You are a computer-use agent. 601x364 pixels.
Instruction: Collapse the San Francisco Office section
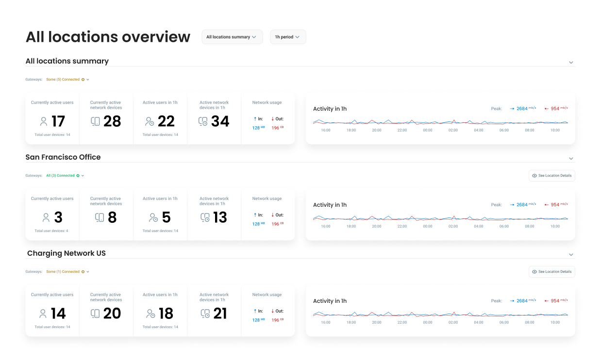(571, 158)
